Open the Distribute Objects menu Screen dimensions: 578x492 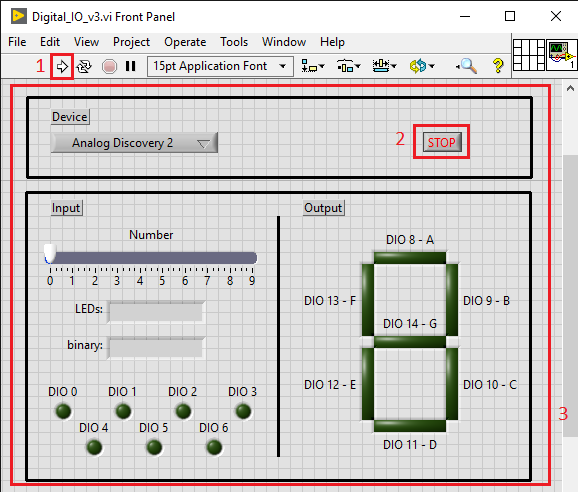[348, 66]
